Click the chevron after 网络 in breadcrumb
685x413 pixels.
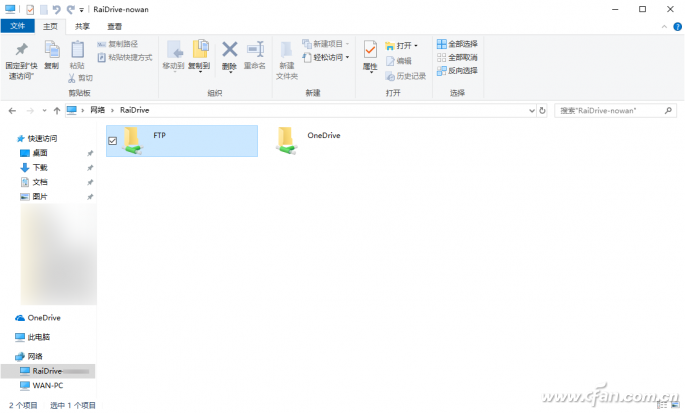[112, 110]
